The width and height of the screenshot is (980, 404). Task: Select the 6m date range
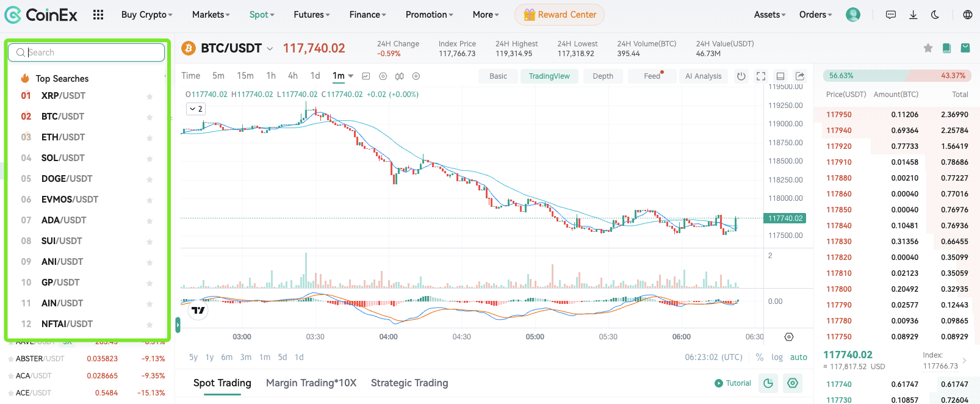[x=226, y=358]
